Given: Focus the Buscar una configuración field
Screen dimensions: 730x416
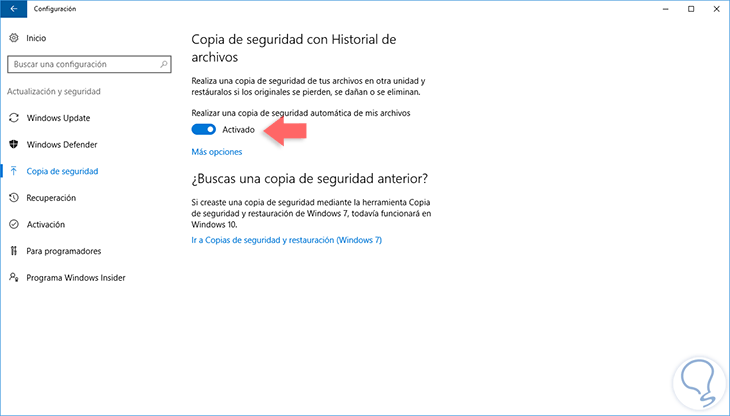Looking at the screenshot, I should click(89, 64).
